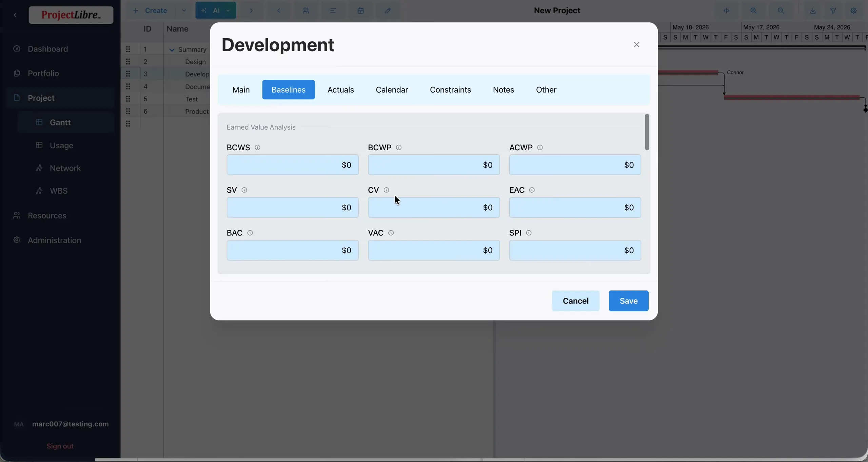
Task: Open the Calendar tab
Action: [392, 90]
